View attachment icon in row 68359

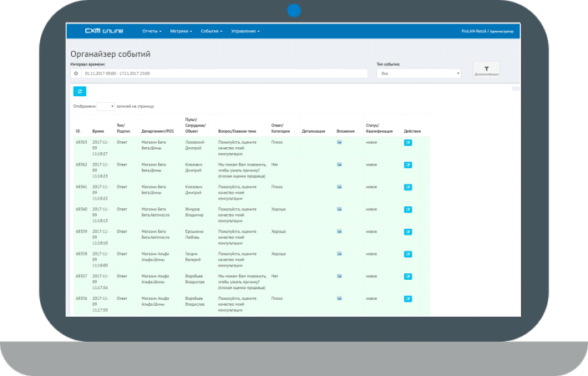coord(340,231)
